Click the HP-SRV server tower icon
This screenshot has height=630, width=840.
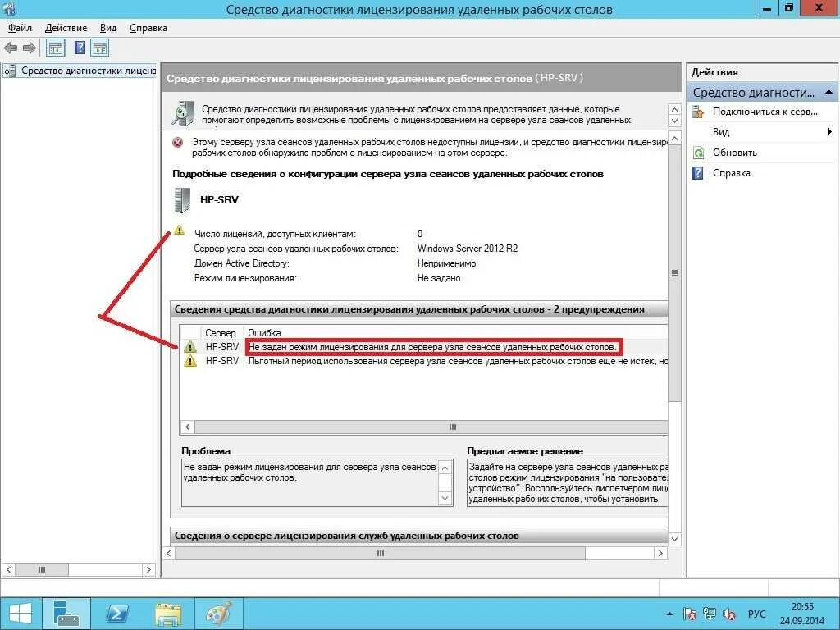182,200
